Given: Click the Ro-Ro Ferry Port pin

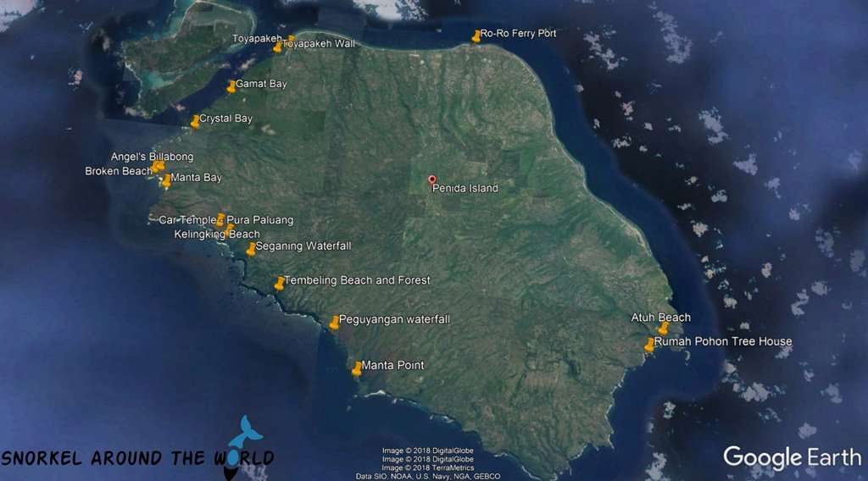Looking at the screenshot, I should [x=476, y=36].
